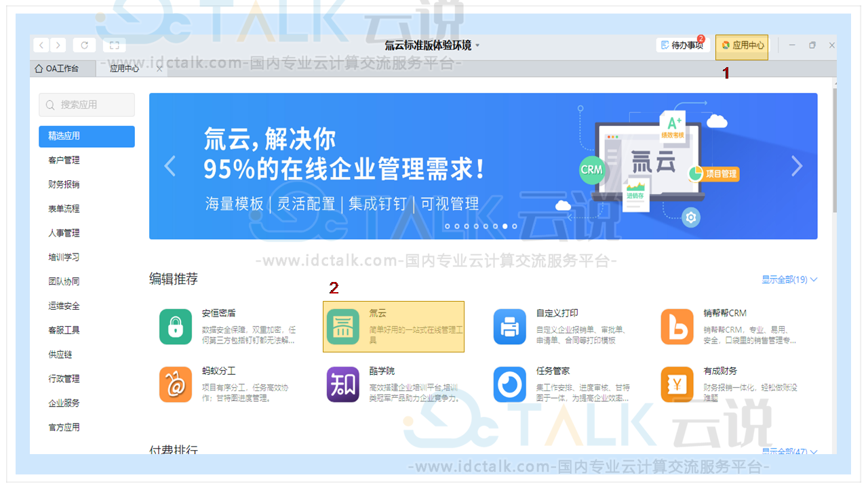The image size is (868, 488).
Task: Open 培训学习 category
Action: (x=64, y=258)
